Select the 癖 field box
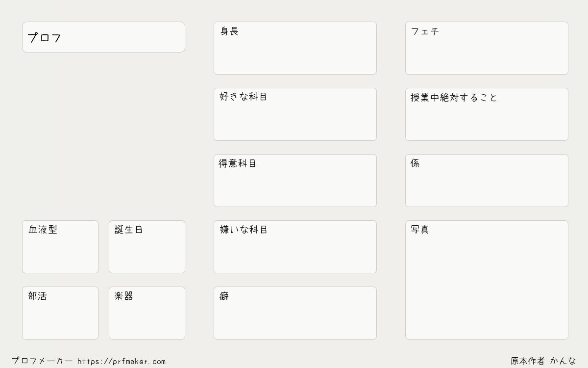Image resolution: width=588 pixels, height=368 pixels. (295, 313)
